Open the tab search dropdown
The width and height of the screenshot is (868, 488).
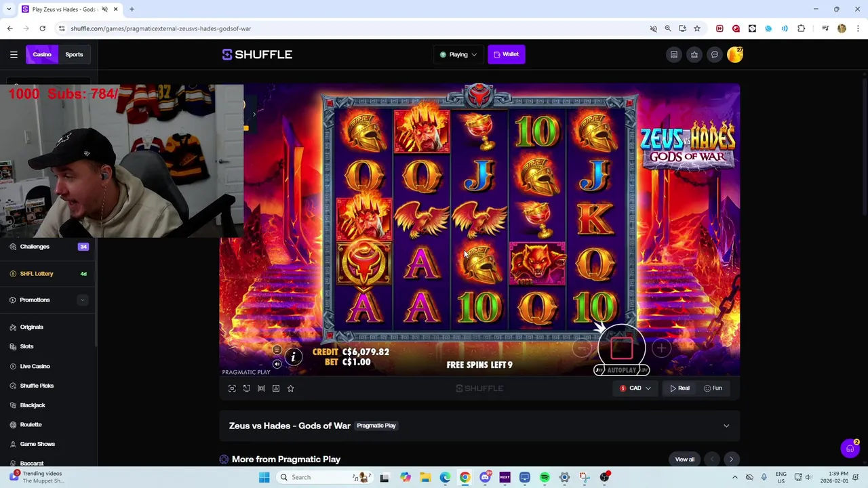[x=9, y=9]
